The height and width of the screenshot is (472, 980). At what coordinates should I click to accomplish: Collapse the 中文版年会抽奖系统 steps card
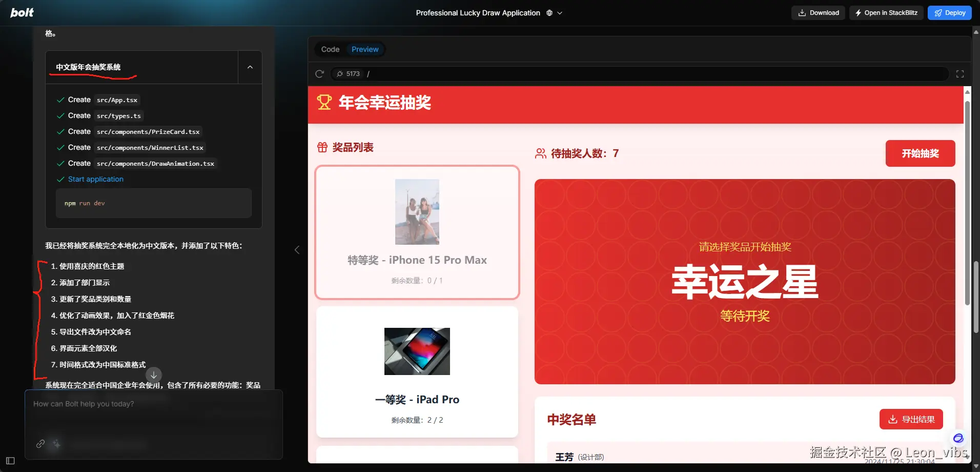(x=250, y=67)
